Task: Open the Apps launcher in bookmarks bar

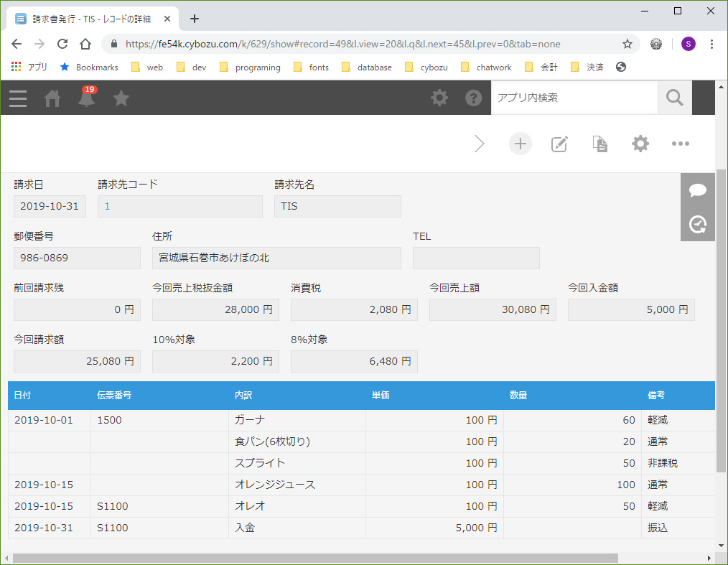Action: 29,67
